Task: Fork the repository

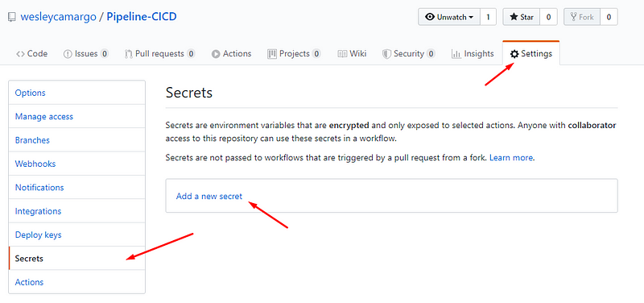Action: (581, 17)
